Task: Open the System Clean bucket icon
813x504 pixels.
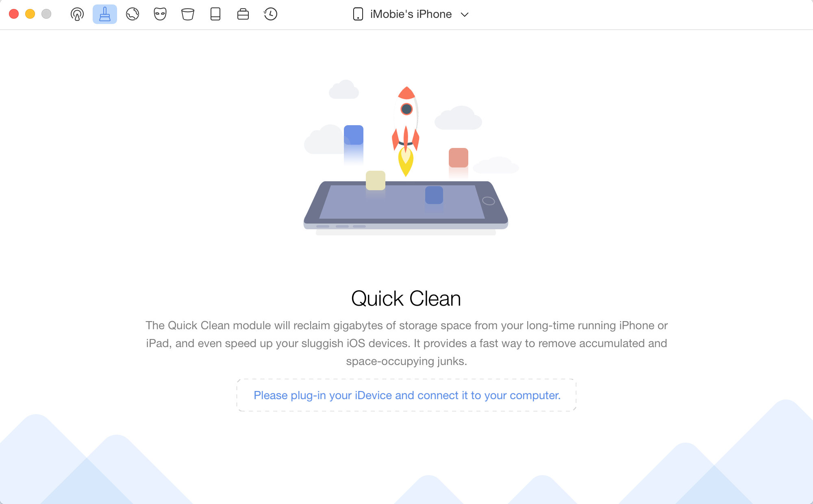Action: tap(188, 14)
